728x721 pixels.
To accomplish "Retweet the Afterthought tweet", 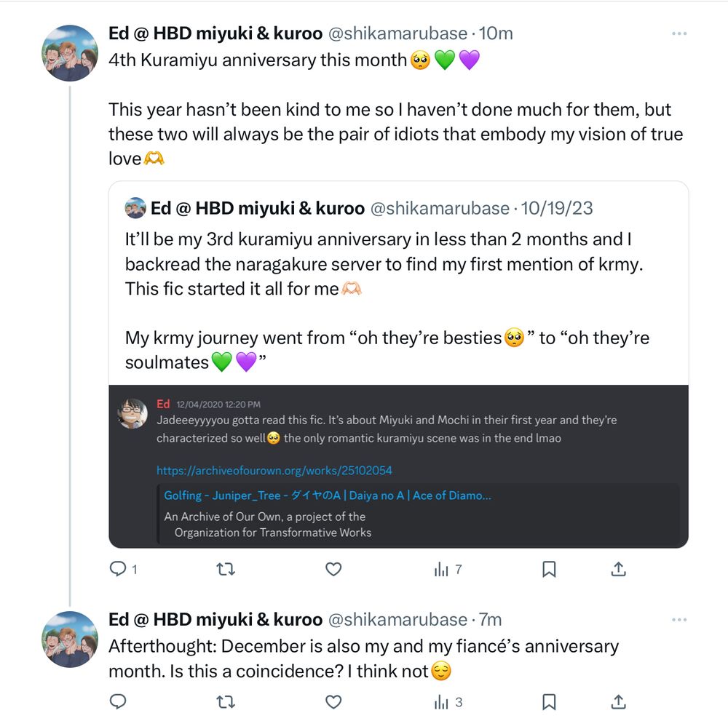I will click(x=226, y=701).
